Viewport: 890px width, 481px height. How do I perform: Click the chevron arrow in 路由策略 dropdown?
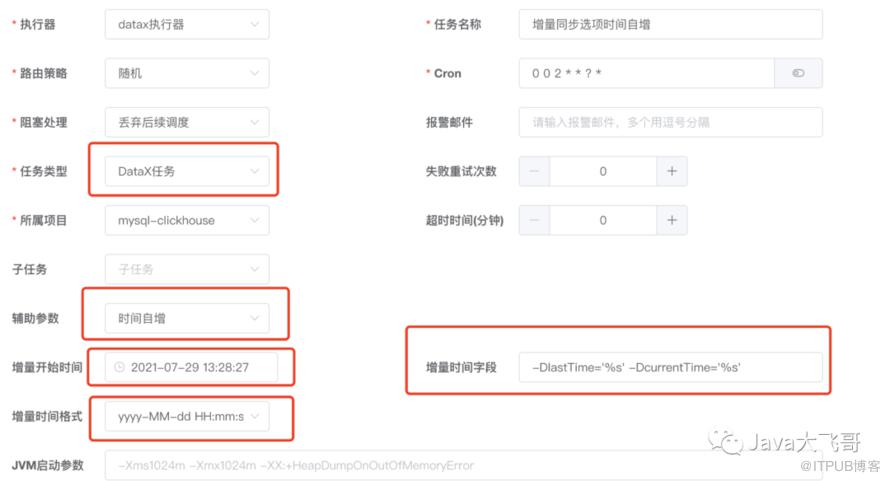(255, 73)
